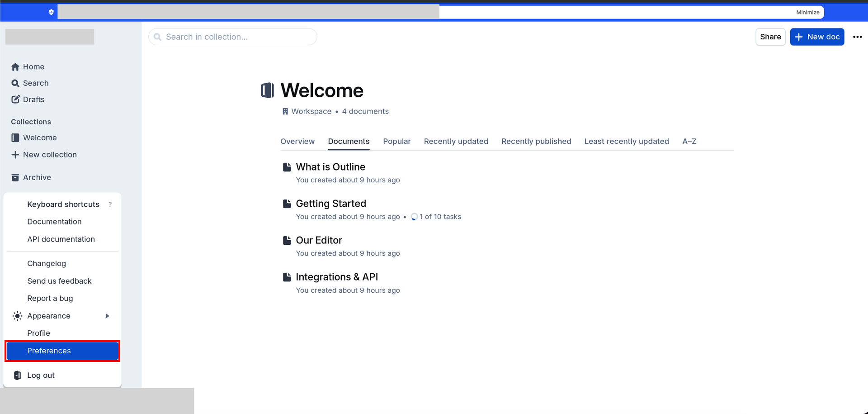
Task: Open the Welcome collection book icon in sidebar
Action: point(15,138)
